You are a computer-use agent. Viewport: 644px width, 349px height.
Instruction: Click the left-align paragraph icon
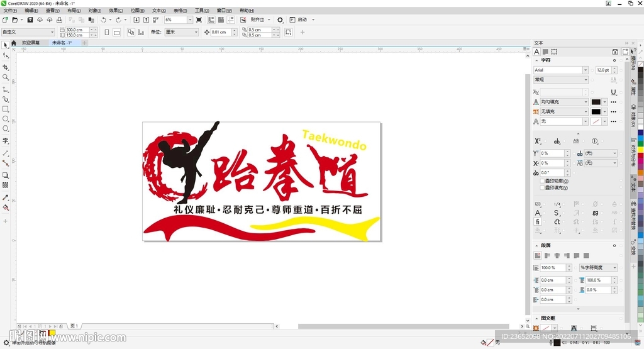547,255
